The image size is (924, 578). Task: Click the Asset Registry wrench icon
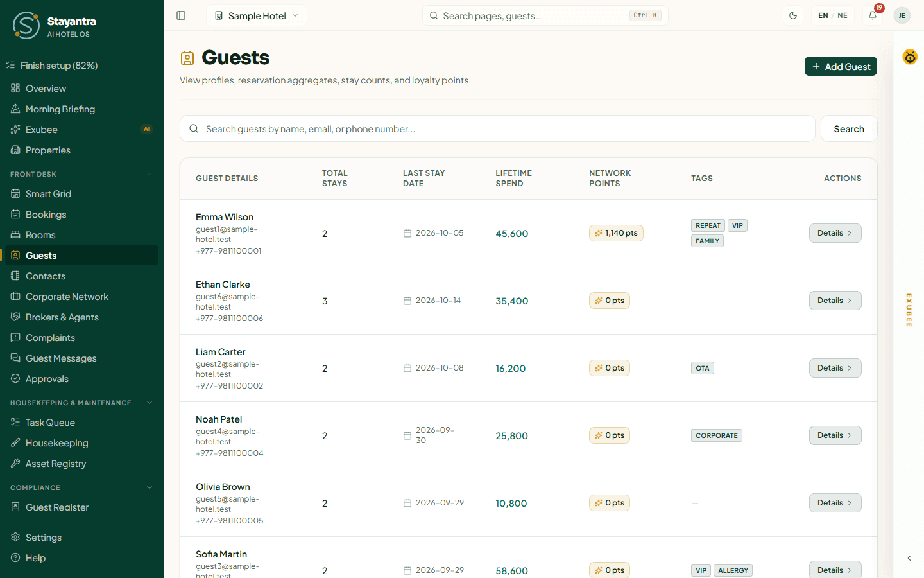(x=15, y=463)
